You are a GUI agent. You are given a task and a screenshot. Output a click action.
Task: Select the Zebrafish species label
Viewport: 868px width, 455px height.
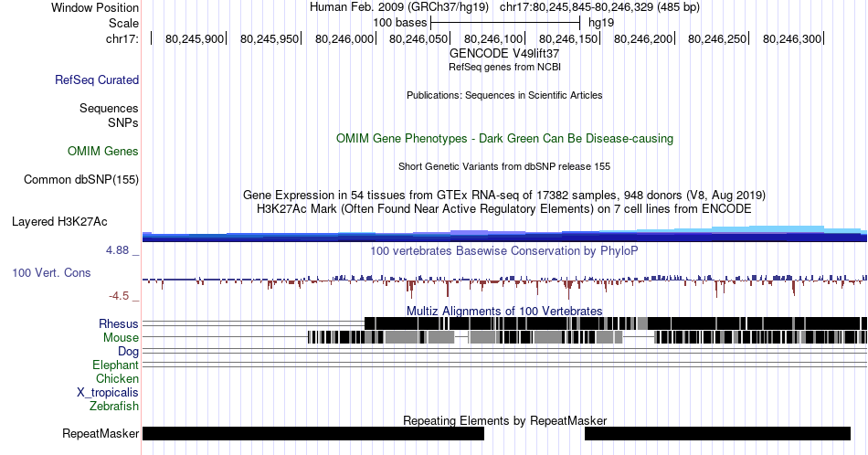[114, 406]
